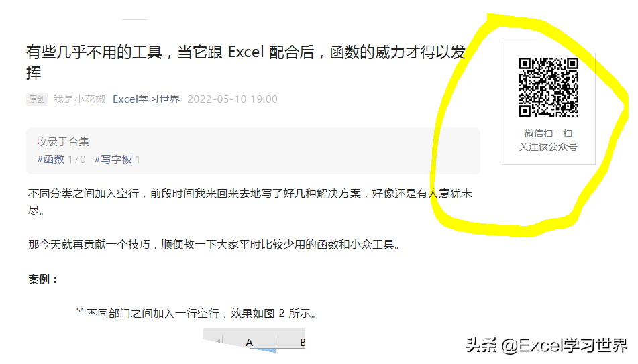
Task: Open the #函数 170 collection tag
Action: pos(62,159)
